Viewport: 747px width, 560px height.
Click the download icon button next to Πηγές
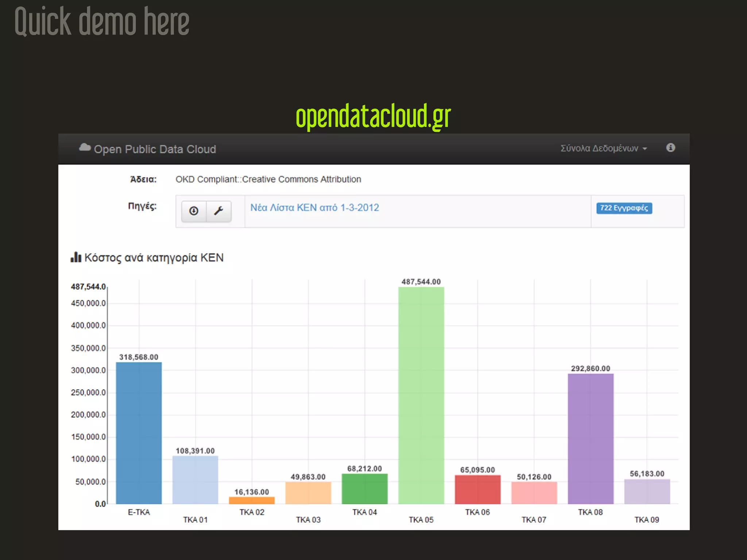coord(194,211)
